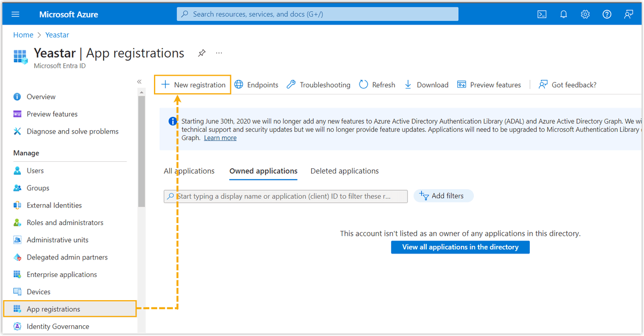
Task: Open the Endpoints toolbar item
Action: (256, 84)
